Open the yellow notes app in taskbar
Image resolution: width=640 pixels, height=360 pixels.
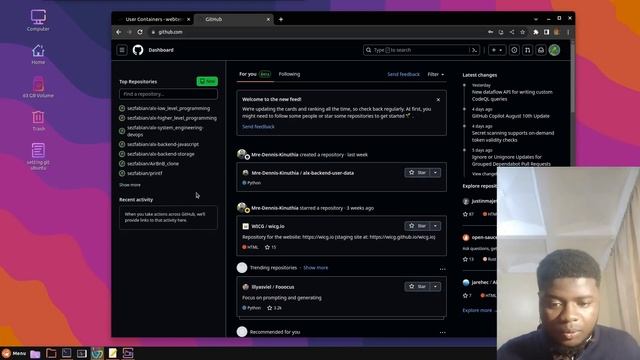click(112, 353)
